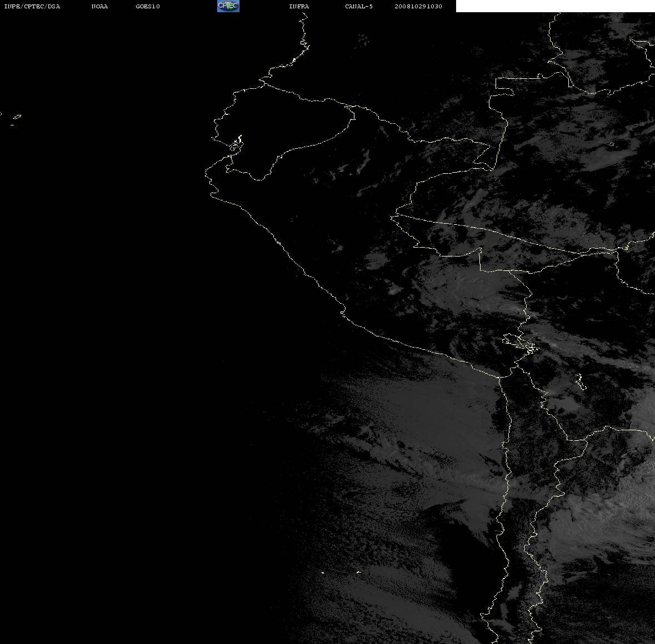655x644 pixels.
Task: Click the 'GOES10' satellite label
Action: click(x=148, y=6)
